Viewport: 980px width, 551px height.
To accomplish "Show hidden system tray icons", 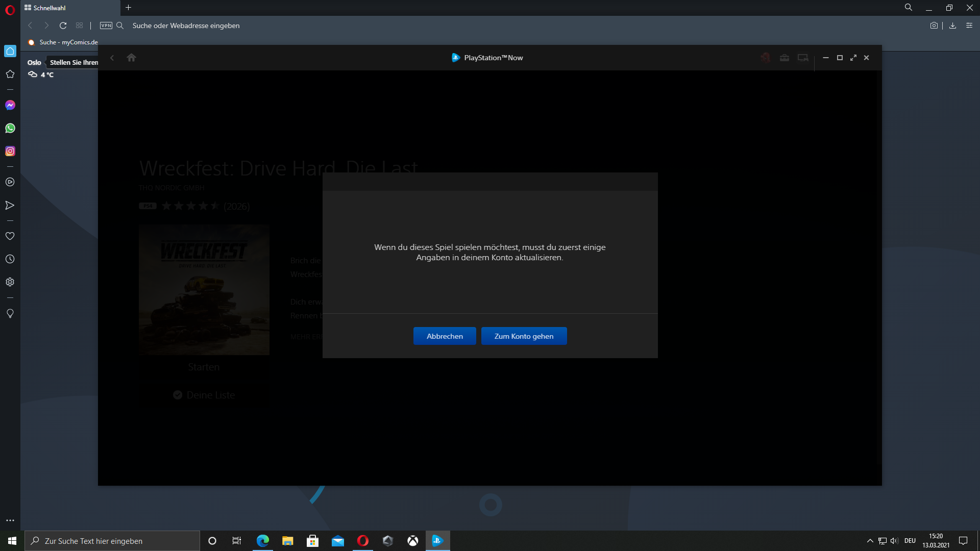I will [870, 541].
